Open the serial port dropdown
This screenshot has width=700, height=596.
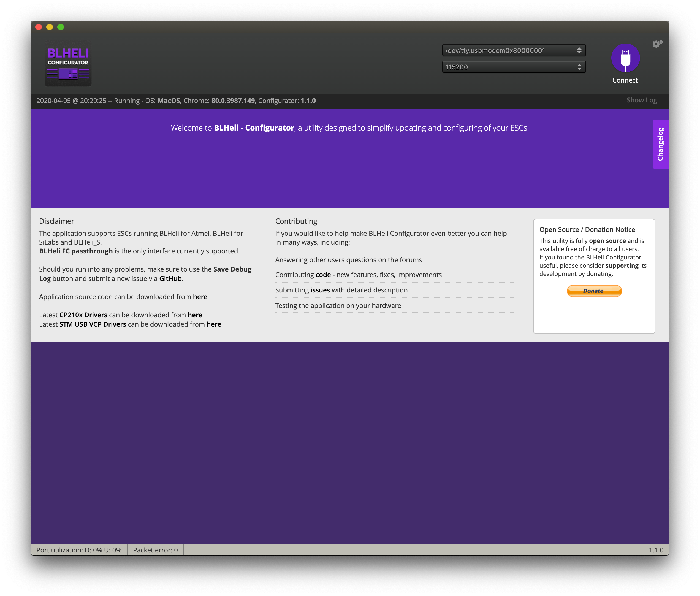(514, 50)
